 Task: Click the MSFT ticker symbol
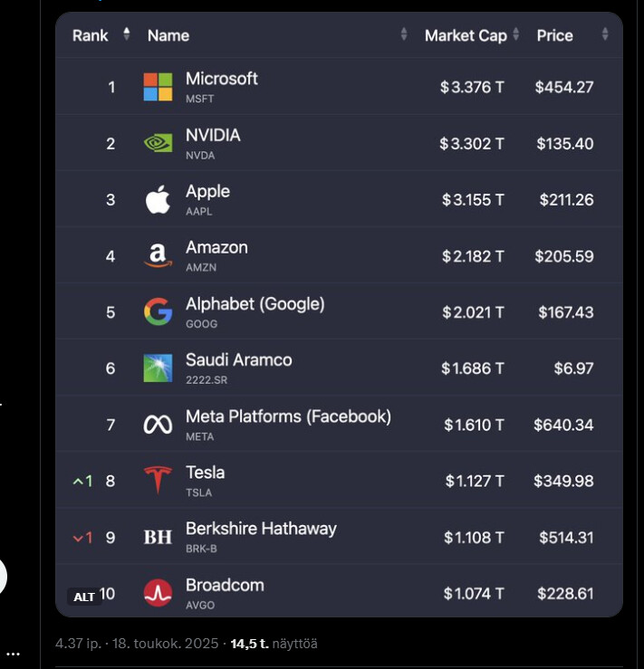pyautogui.click(x=200, y=99)
